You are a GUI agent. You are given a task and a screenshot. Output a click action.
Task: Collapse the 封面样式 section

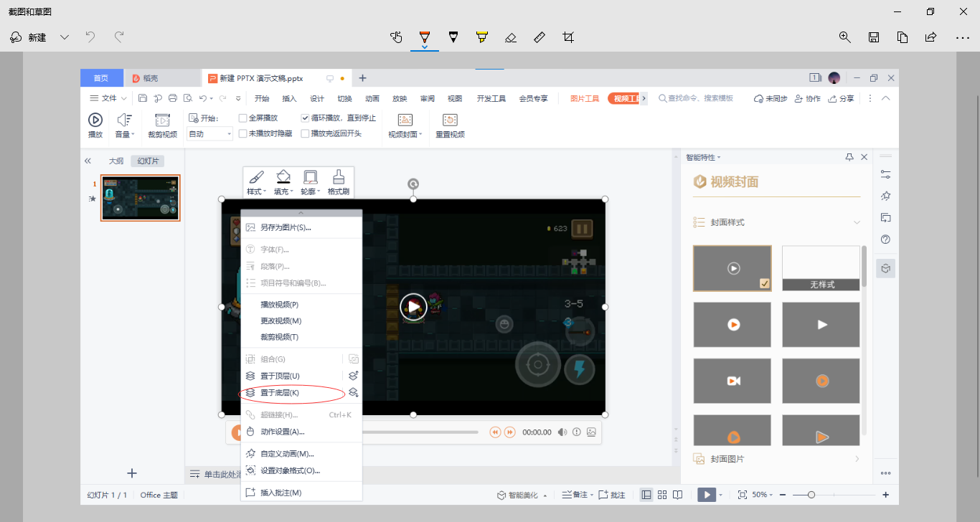point(857,223)
